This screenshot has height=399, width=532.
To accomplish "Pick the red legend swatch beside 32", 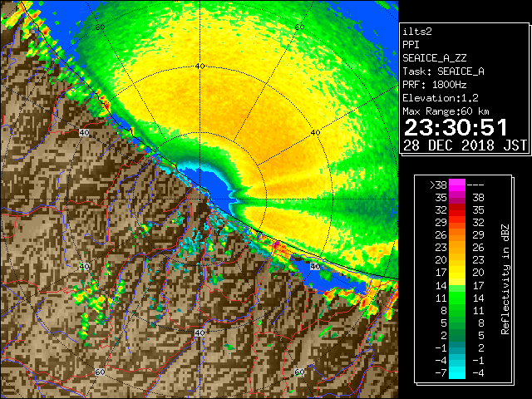I will (457, 210).
